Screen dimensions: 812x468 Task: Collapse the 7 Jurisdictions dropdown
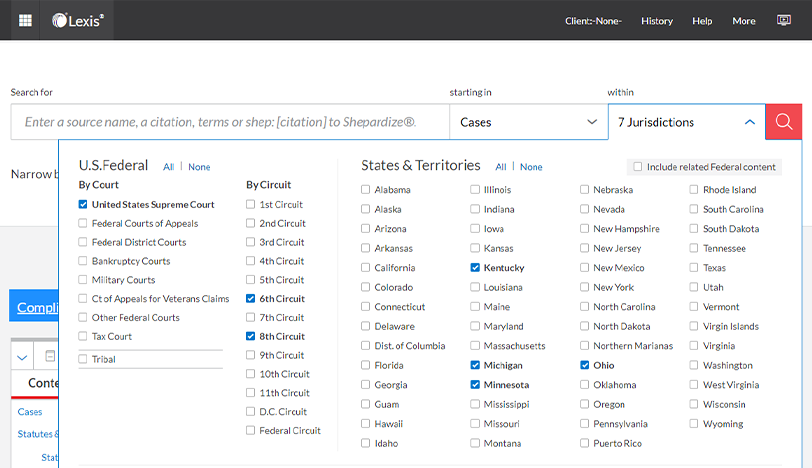coord(749,122)
